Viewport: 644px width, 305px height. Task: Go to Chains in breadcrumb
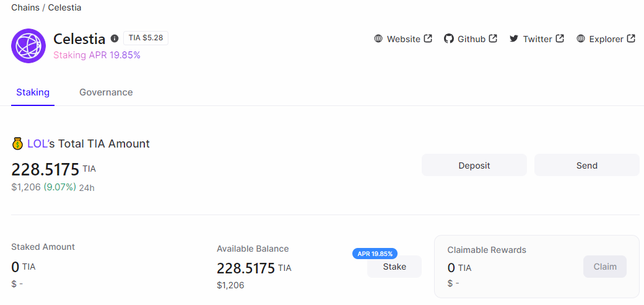(25, 7)
